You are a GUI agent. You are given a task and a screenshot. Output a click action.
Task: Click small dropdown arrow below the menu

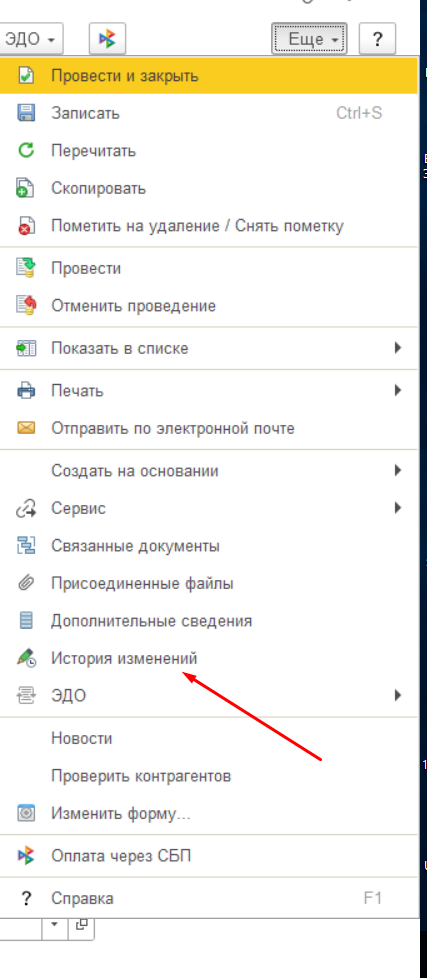[x=54, y=924]
